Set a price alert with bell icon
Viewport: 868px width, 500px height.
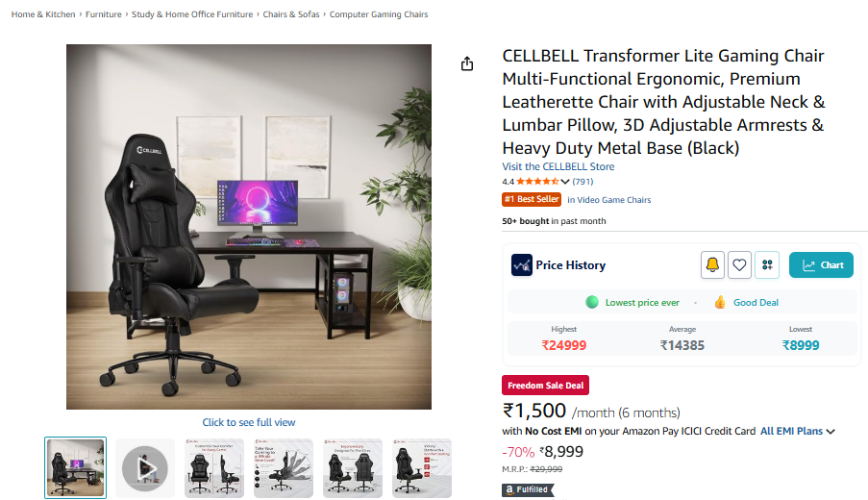(712, 265)
